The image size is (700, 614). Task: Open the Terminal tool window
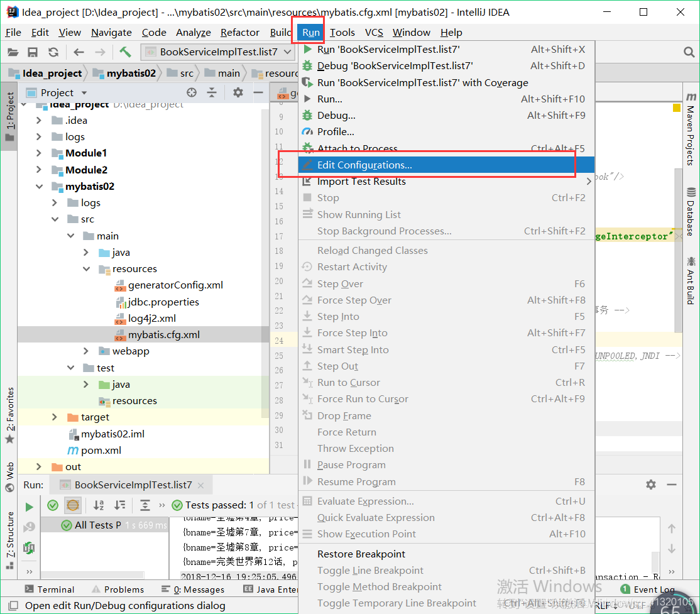tap(50, 589)
